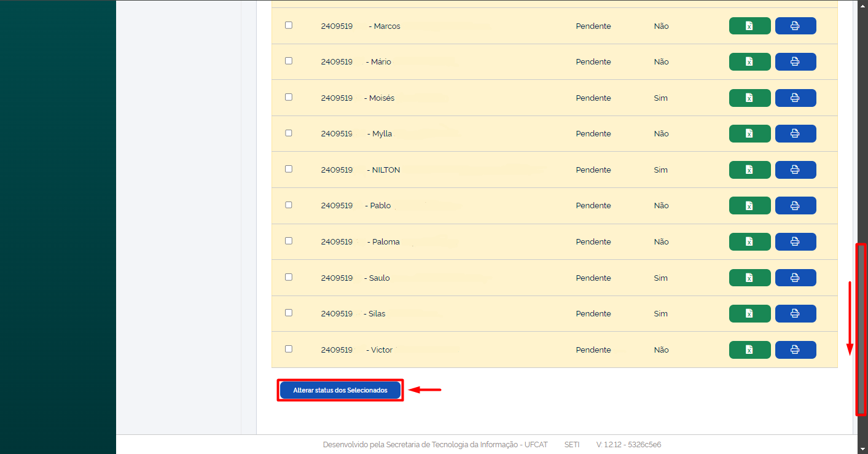Export Pablo row to Excel
Viewport: 868px width, 454px height.
[749, 205]
